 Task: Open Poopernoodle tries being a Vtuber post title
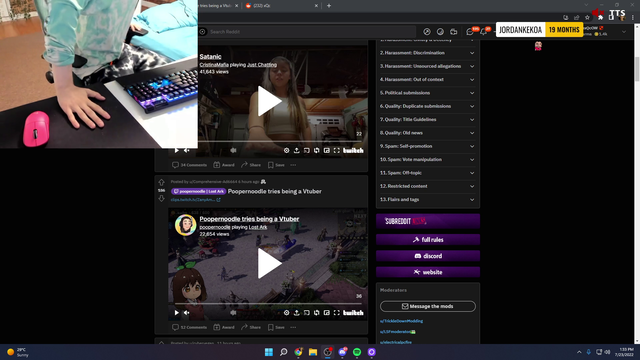[275, 191]
